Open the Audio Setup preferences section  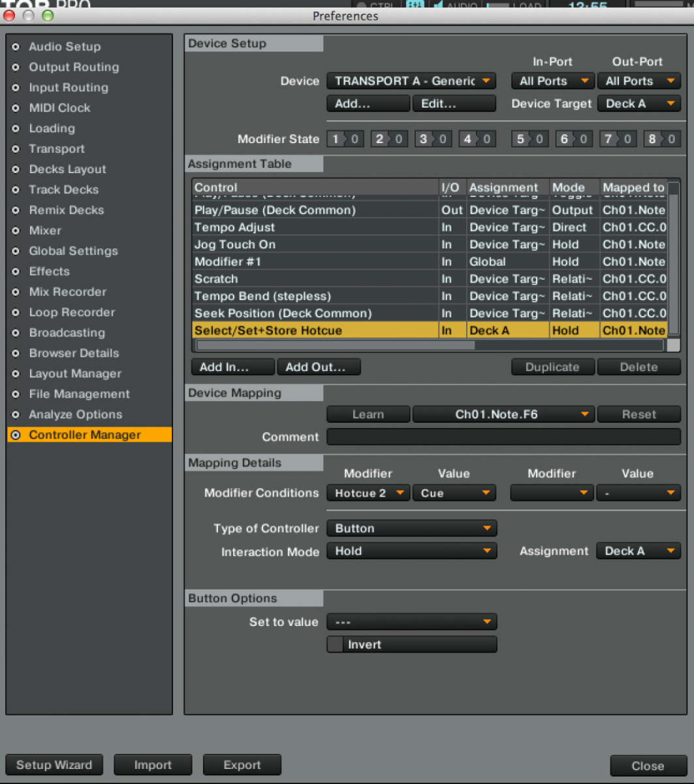click(65, 46)
